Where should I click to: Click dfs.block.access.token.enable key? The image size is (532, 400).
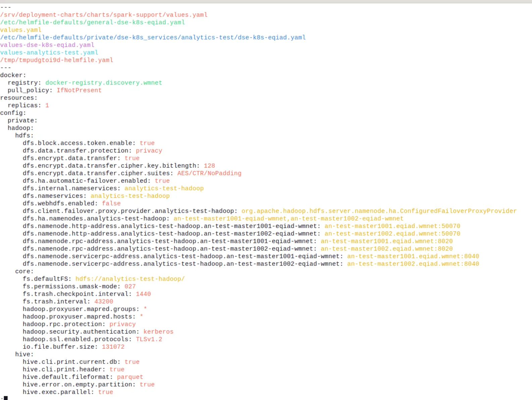(79, 143)
